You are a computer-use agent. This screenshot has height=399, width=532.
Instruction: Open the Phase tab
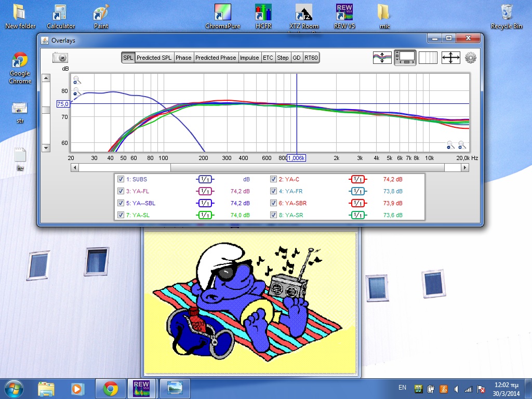(183, 58)
